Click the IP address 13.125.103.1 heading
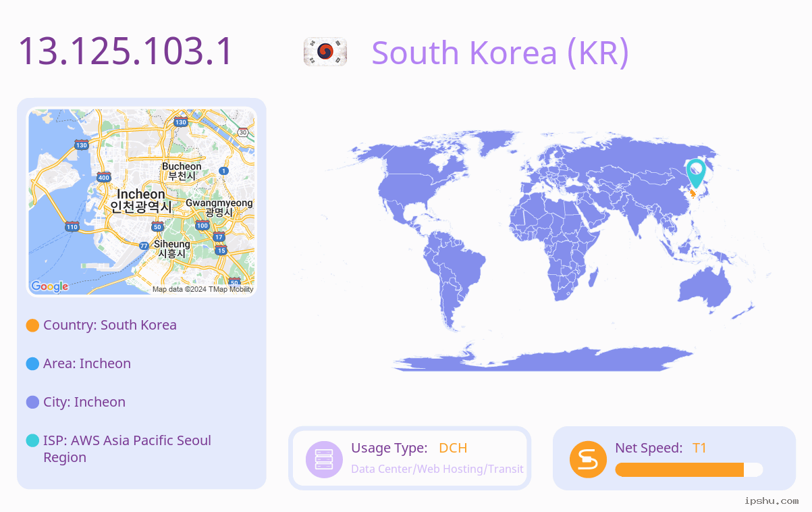Viewport: 812px width, 512px height. [x=126, y=51]
